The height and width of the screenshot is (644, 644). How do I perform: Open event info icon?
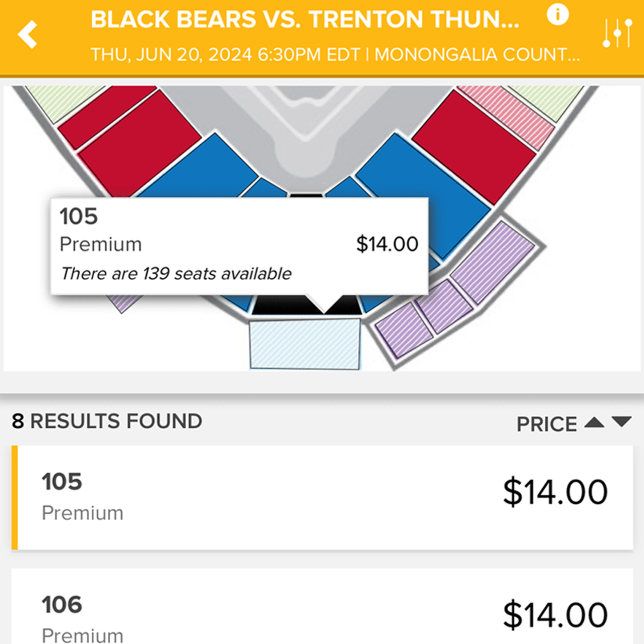coord(557,15)
